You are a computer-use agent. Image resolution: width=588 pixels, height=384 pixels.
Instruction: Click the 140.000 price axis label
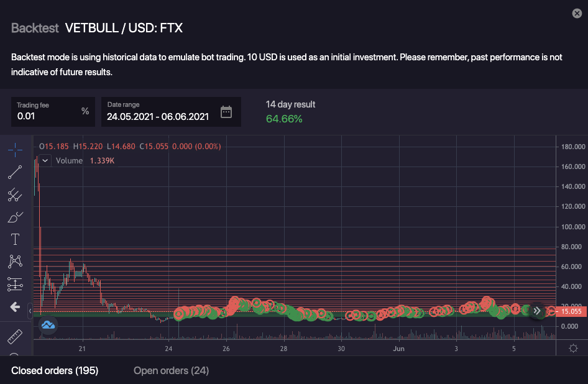coord(573,186)
